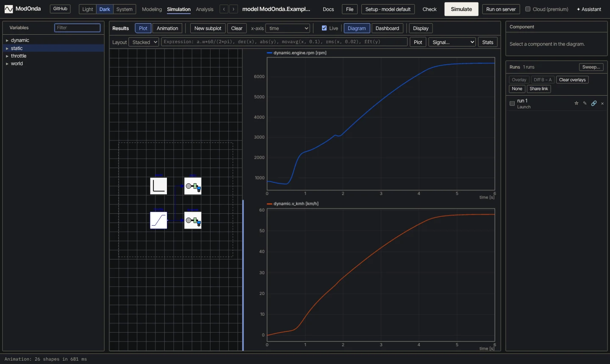Click the dynamic.v_kmh legend entry
This screenshot has width=610, height=364.
293,204
